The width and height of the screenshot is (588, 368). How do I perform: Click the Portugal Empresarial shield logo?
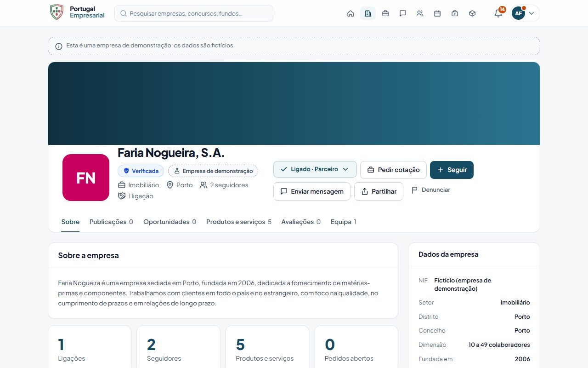57,12
